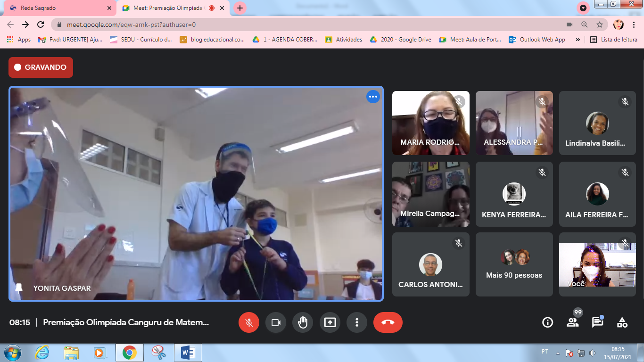Image resolution: width=644 pixels, height=362 pixels.
Task: Select Maria Rodrigues participant tile
Action: click(x=431, y=123)
